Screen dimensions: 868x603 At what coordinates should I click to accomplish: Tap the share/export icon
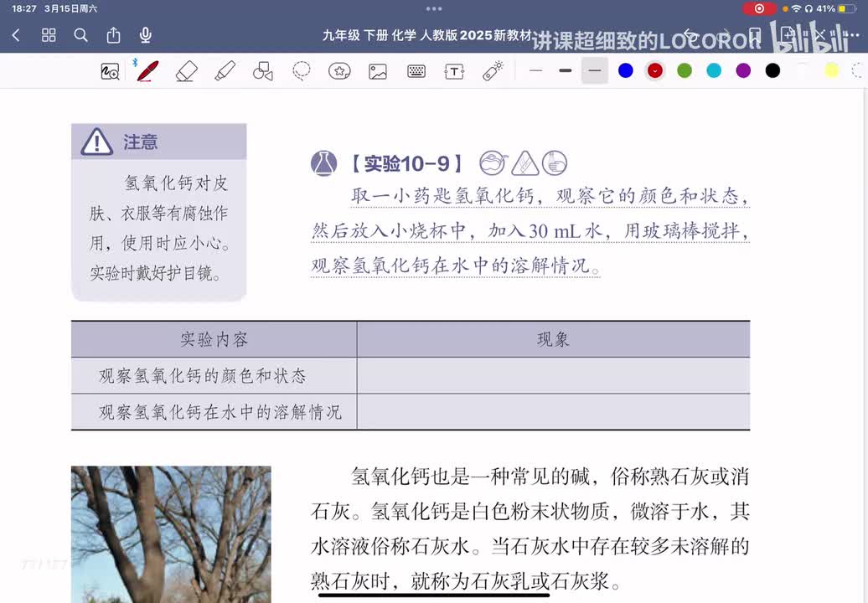point(113,35)
